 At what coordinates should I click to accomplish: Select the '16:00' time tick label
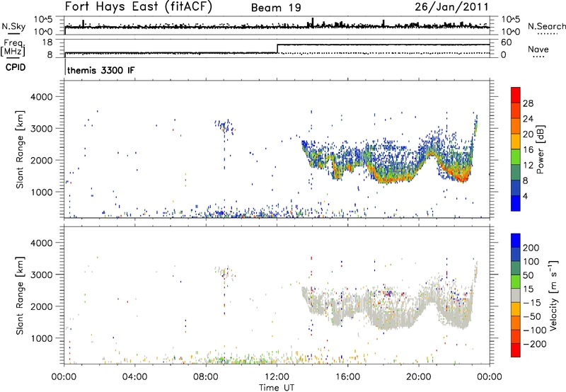point(347,377)
